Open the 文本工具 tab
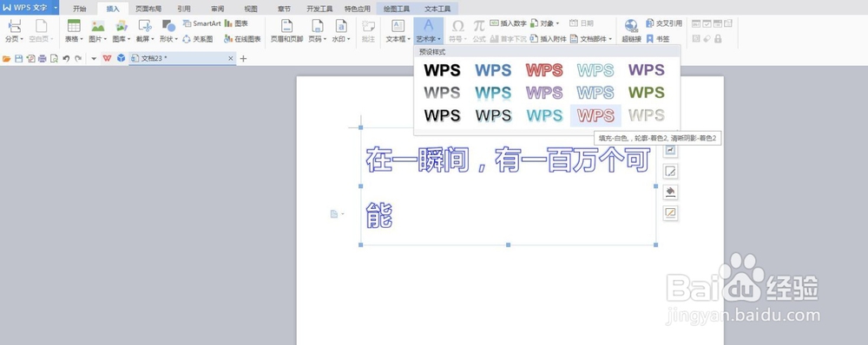Image resolution: width=868 pixels, height=345 pixels. pos(437,9)
